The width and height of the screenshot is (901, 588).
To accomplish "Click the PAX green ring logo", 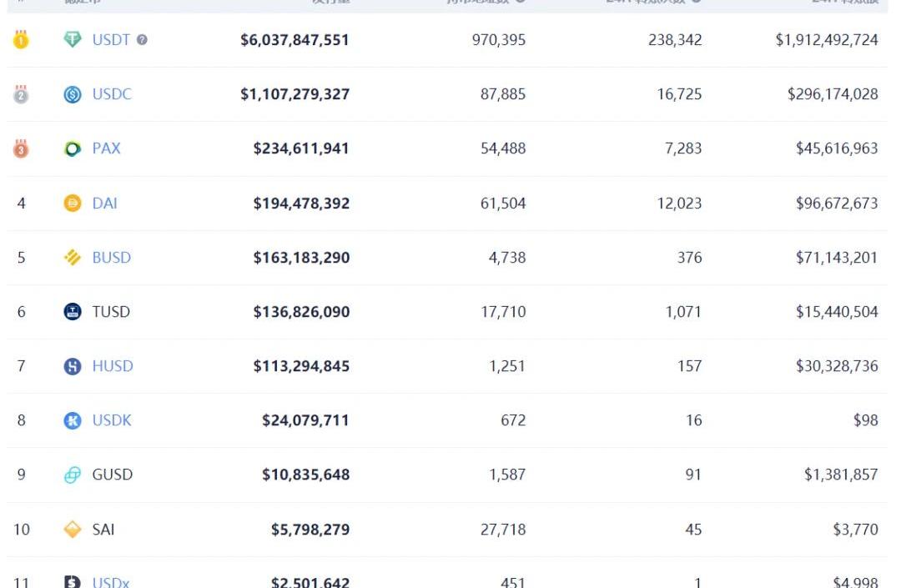I will pyautogui.click(x=73, y=148).
